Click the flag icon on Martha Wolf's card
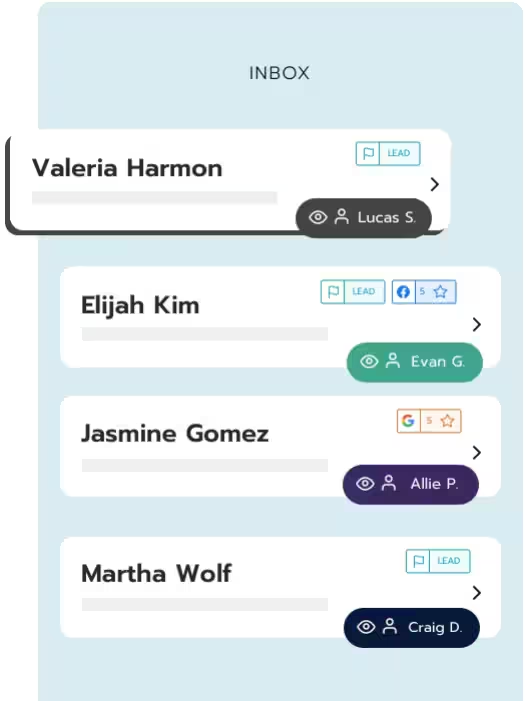This screenshot has height=701, width=525. (x=419, y=561)
